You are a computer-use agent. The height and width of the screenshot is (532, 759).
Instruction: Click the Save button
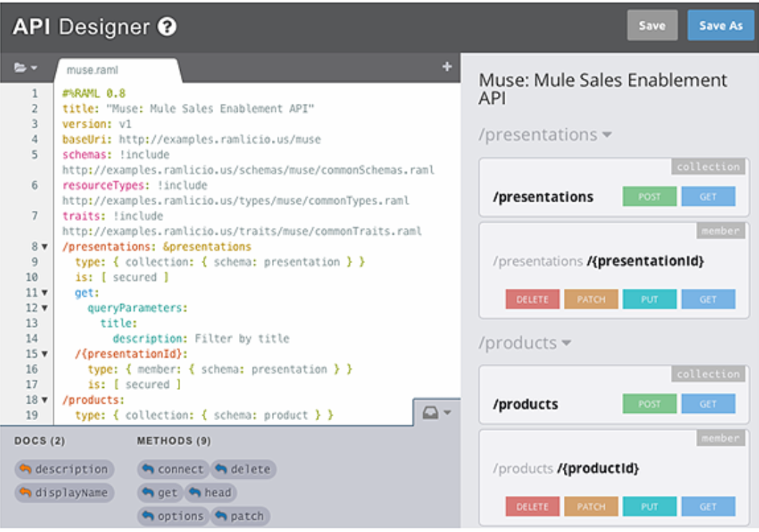[652, 26]
